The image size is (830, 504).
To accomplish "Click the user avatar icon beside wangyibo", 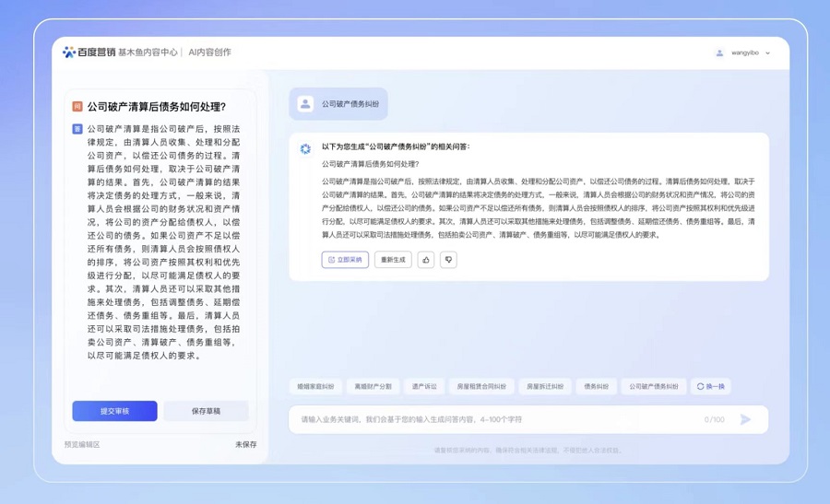I will click(x=719, y=53).
